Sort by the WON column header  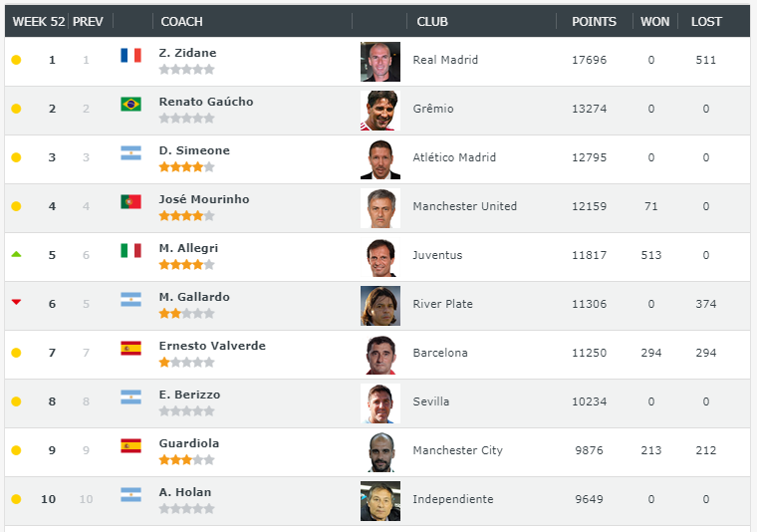pyautogui.click(x=654, y=22)
